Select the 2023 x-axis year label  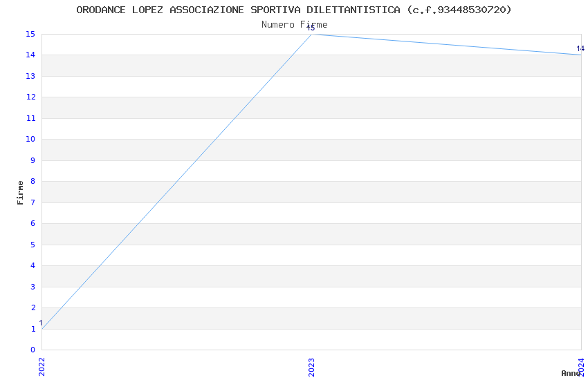pyautogui.click(x=311, y=368)
